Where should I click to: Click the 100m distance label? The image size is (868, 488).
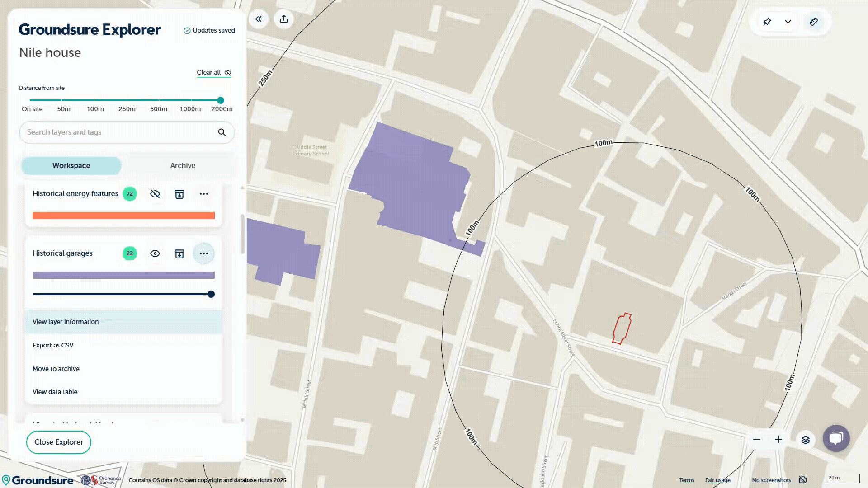[x=95, y=109]
